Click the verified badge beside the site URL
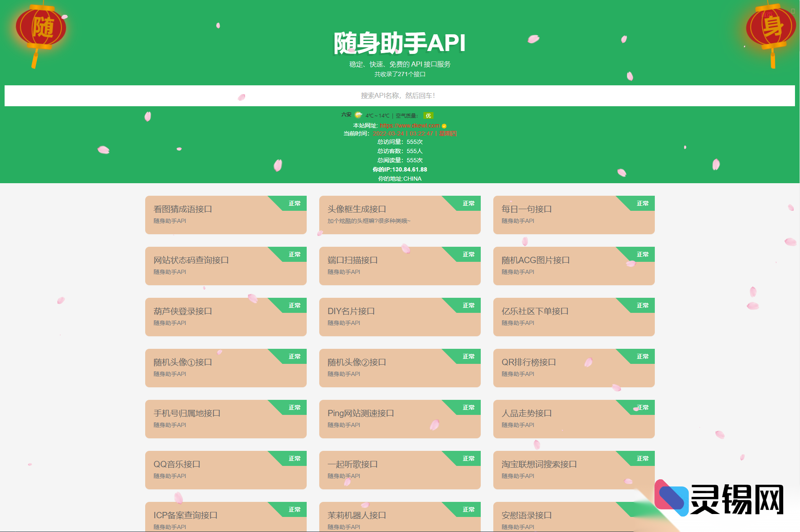800x532 pixels. 444,126
